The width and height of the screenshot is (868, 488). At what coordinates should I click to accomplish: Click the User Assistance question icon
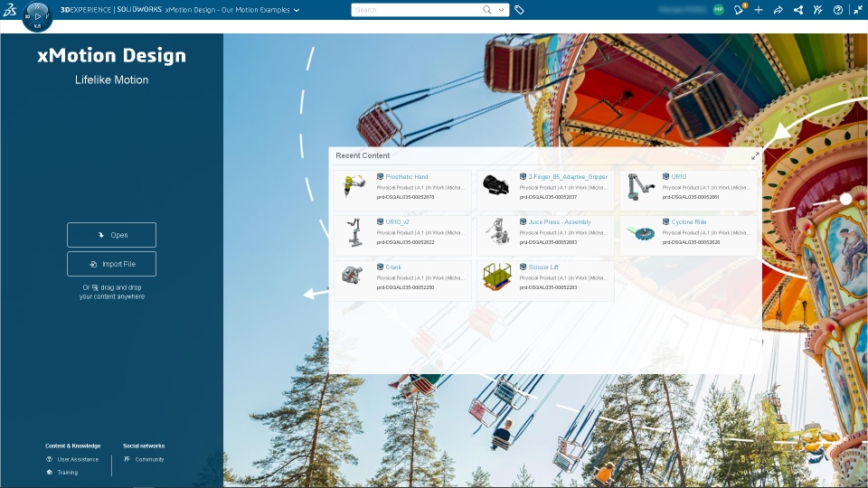(x=49, y=459)
